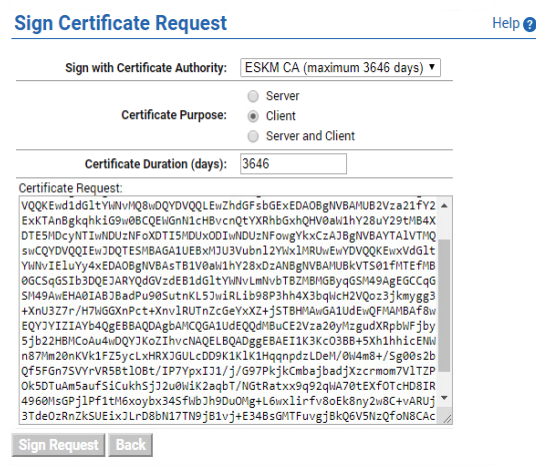This screenshot has height=472, width=547.
Task: Choose Server and Client purpose option
Action: coord(253,136)
